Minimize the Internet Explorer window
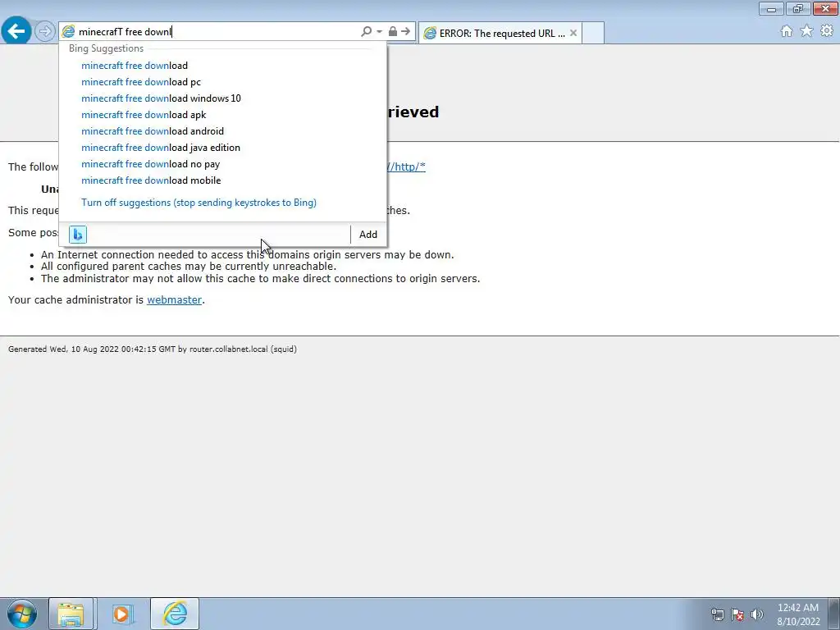The width and height of the screenshot is (840, 630). [771, 8]
